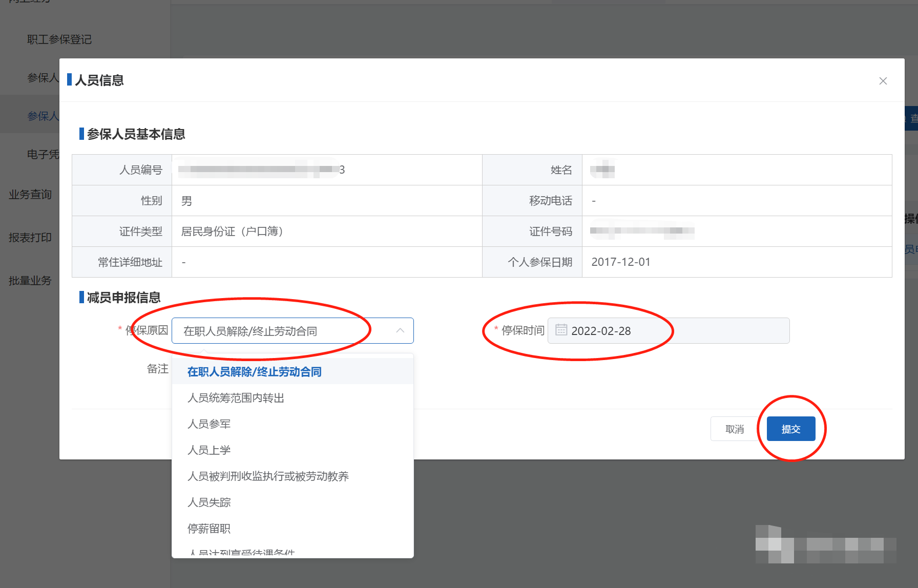Click the 提交 submit button
918x588 pixels.
[790, 429]
